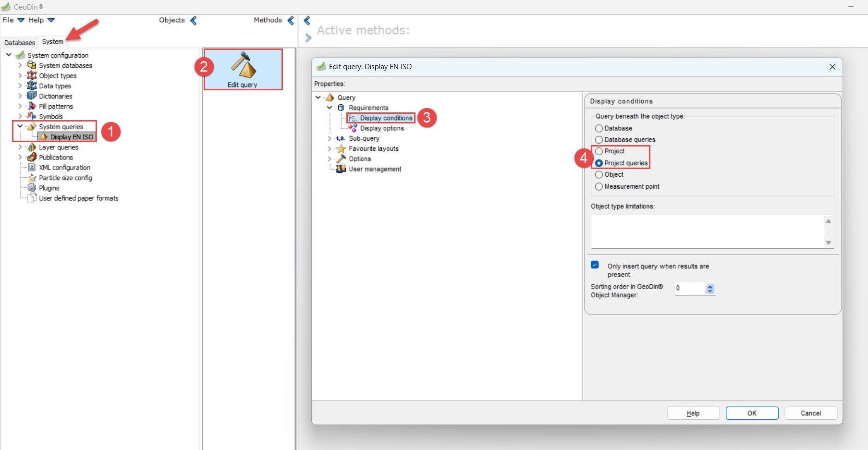Expand the Layer queries node

(x=20, y=147)
